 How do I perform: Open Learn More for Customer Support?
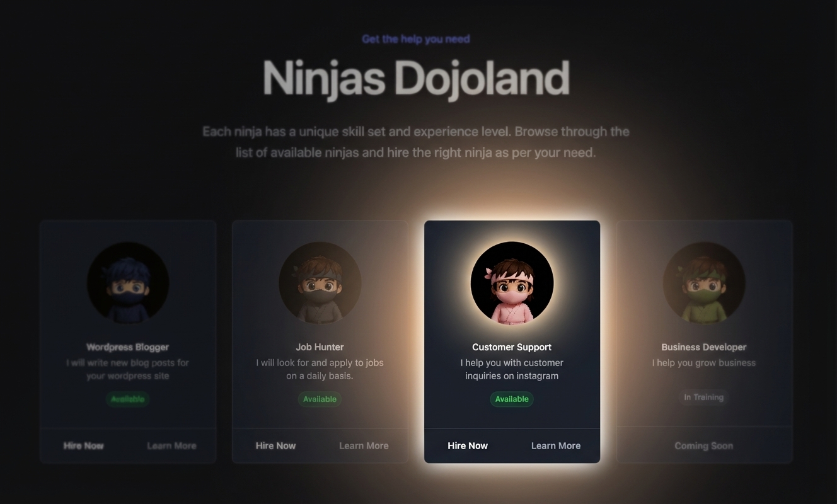556,445
